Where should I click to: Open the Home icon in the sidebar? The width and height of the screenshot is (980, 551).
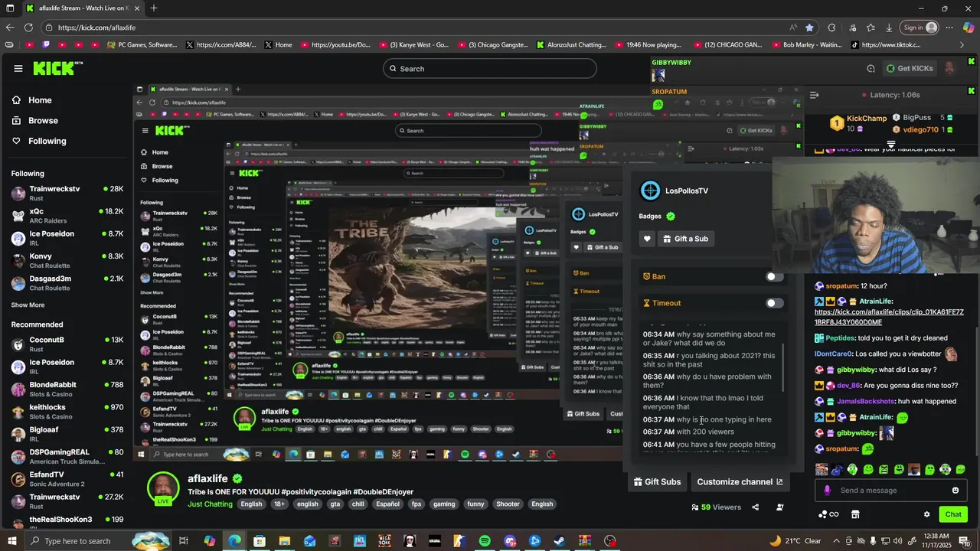[17, 100]
